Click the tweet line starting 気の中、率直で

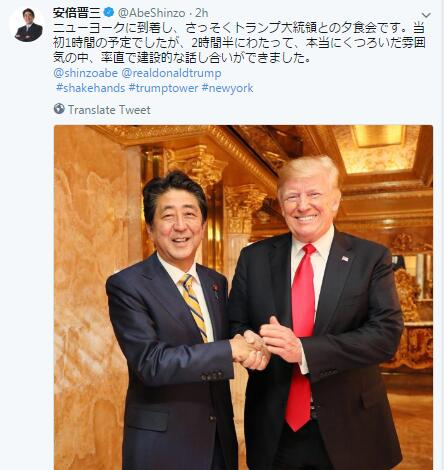(x=182, y=58)
